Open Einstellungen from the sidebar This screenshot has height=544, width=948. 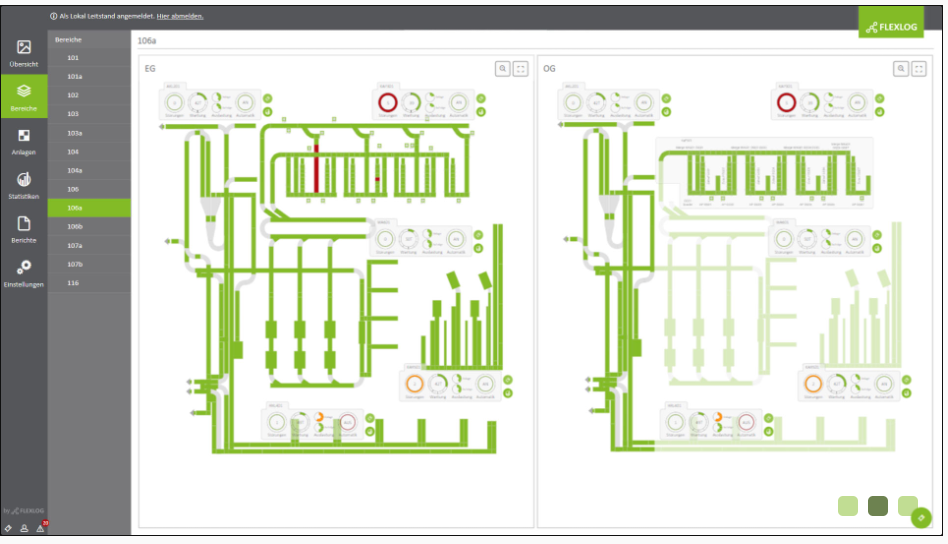pyautogui.click(x=24, y=273)
